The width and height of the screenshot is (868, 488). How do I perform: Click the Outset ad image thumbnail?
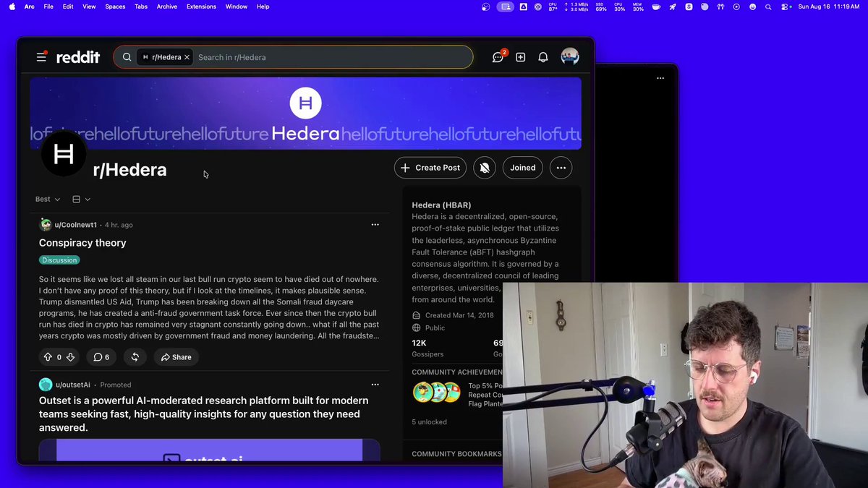tap(209, 450)
